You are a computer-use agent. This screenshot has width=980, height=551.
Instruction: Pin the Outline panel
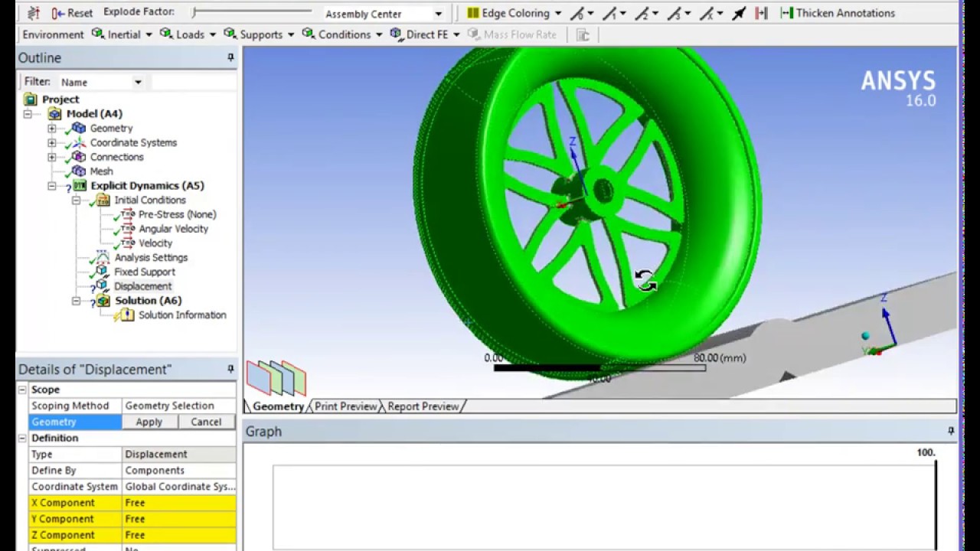pyautogui.click(x=230, y=57)
